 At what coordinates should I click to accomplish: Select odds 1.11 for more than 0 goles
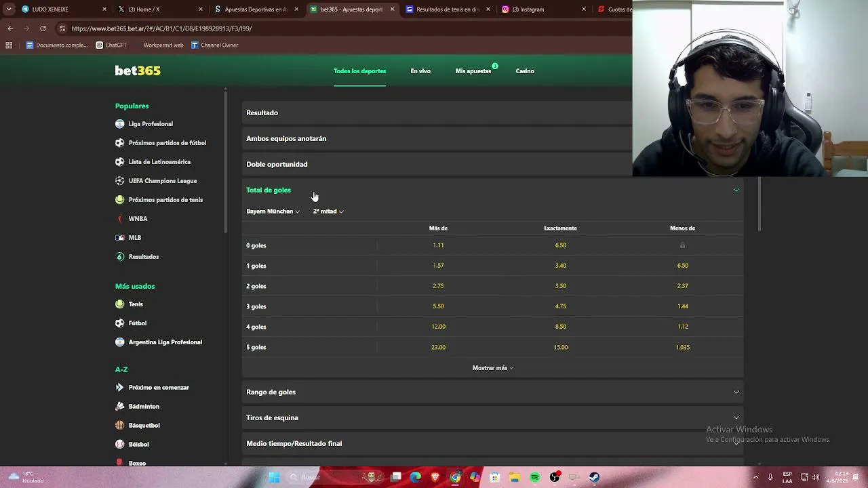(x=438, y=245)
